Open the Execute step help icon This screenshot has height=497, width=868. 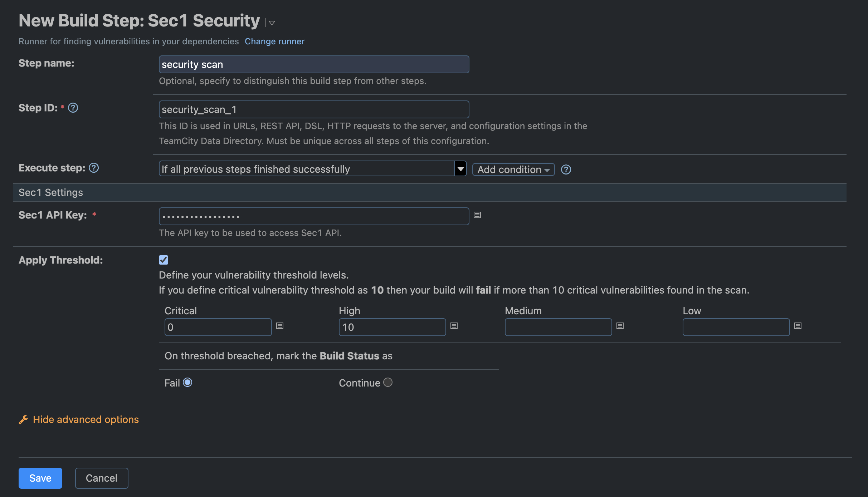94,168
